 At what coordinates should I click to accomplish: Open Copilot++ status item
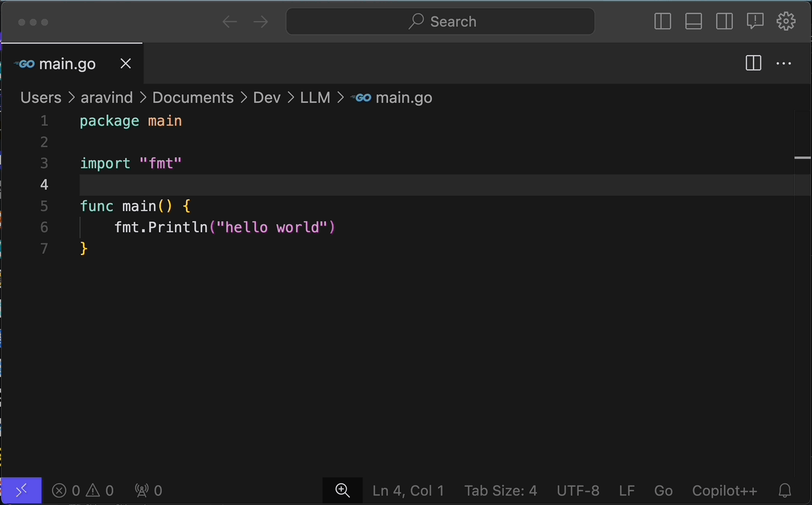click(725, 491)
